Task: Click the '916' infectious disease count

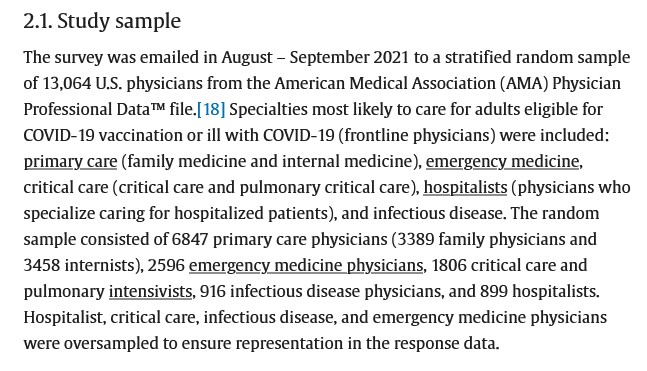Action: [213, 291]
